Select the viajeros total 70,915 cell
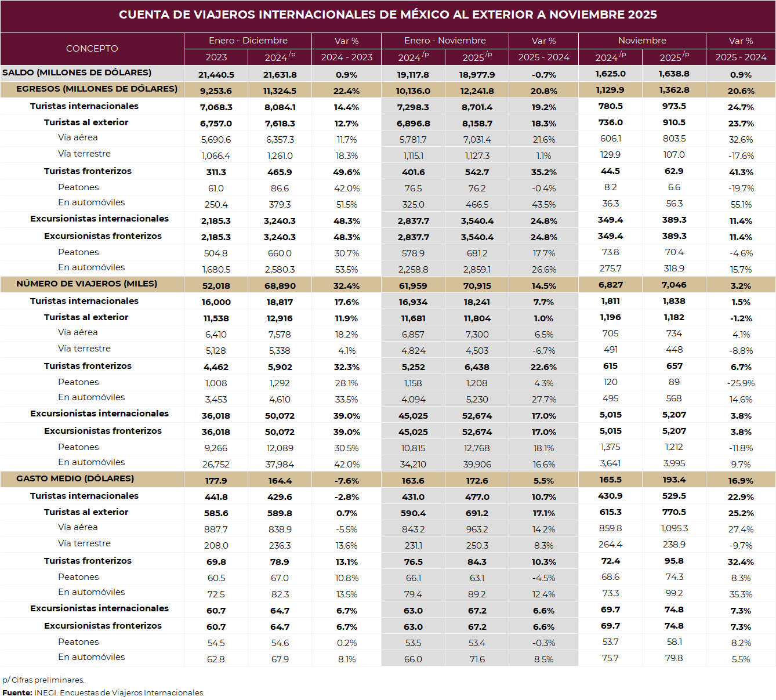The width and height of the screenshot is (776, 700). pyautogui.click(x=477, y=286)
